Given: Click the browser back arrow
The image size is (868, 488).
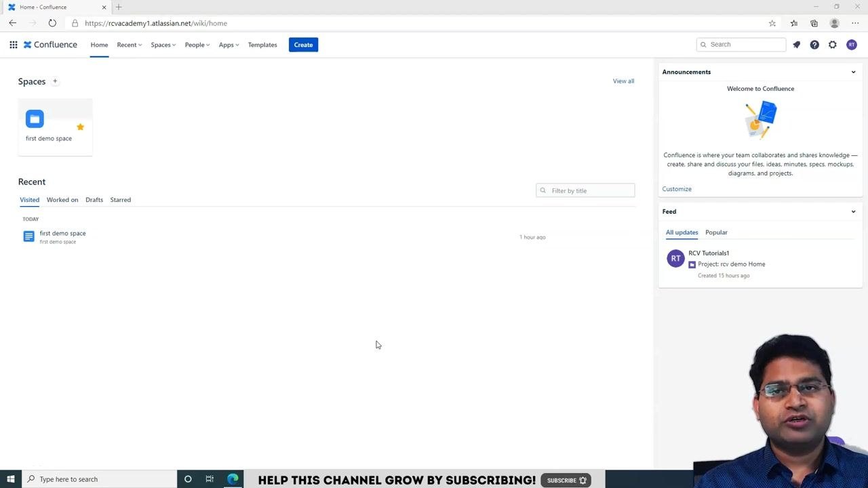Looking at the screenshot, I should click(12, 23).
